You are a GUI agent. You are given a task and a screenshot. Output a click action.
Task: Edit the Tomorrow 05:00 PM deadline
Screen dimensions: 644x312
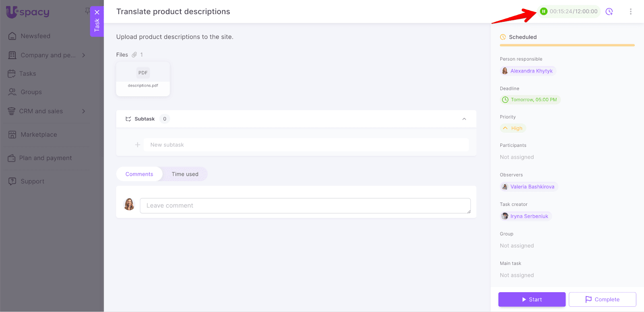530,100
